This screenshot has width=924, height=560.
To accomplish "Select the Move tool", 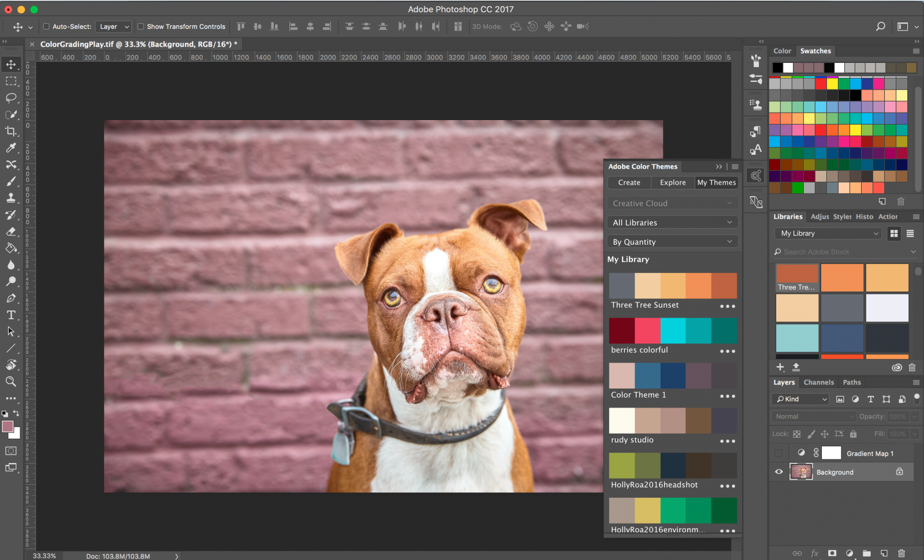I will [x=12, y=64].
